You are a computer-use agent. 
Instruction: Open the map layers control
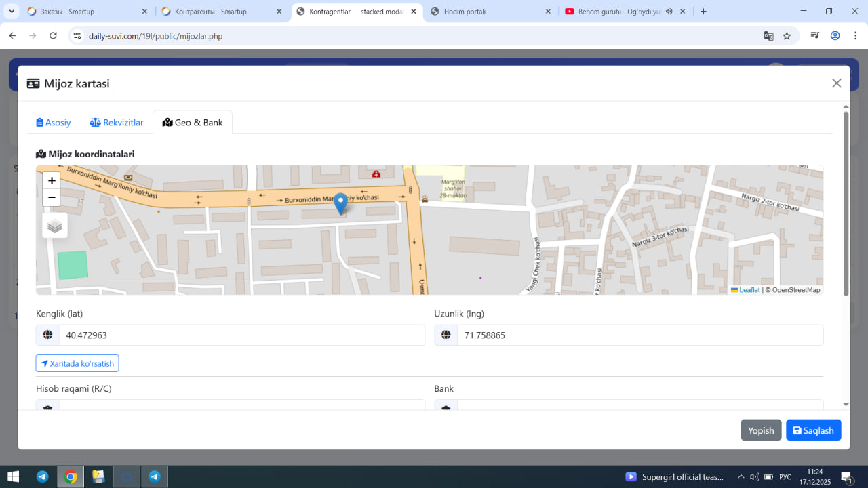[x=55, y=226]
